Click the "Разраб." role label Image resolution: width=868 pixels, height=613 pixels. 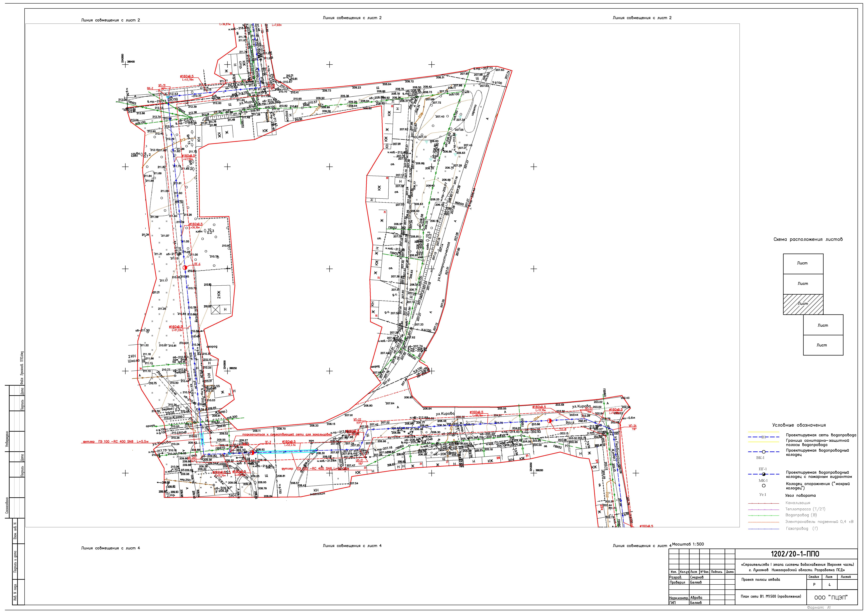(x=676, y=577)
